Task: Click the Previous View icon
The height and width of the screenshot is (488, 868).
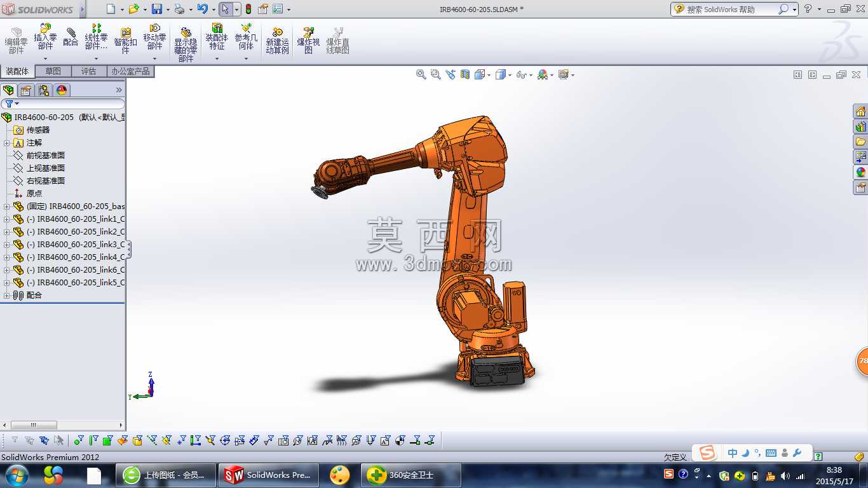Action: tap(451, 74)
